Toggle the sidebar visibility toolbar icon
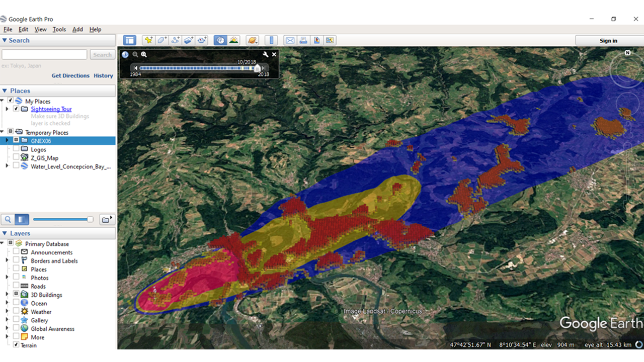Viewport: 644px width, 362px height. (x=129, y=40)
